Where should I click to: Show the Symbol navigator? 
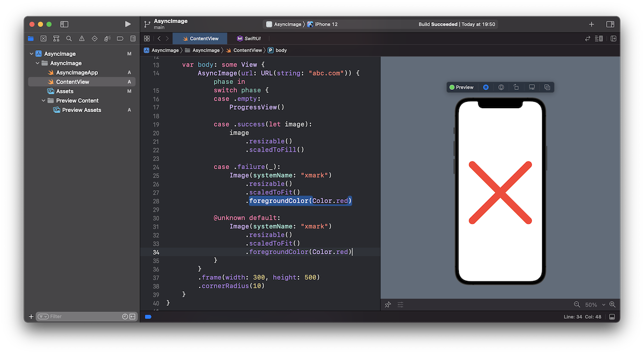pyautogui.click(x=56, y=38)
